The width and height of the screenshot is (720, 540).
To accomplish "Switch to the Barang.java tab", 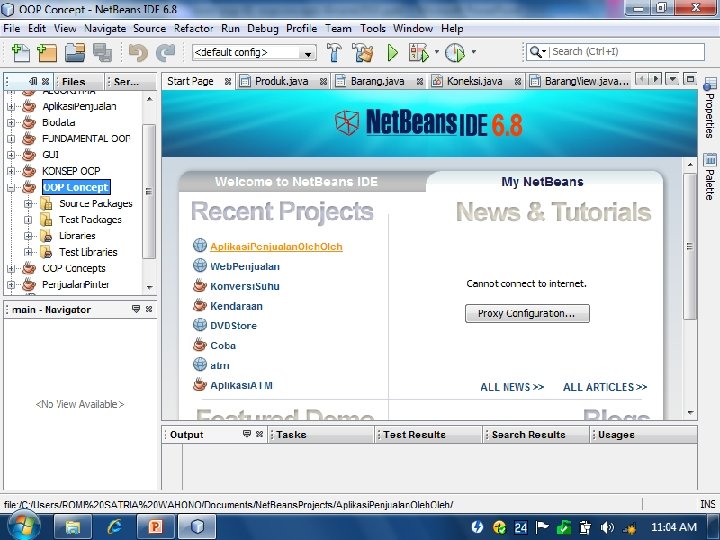I will point(377,82).
